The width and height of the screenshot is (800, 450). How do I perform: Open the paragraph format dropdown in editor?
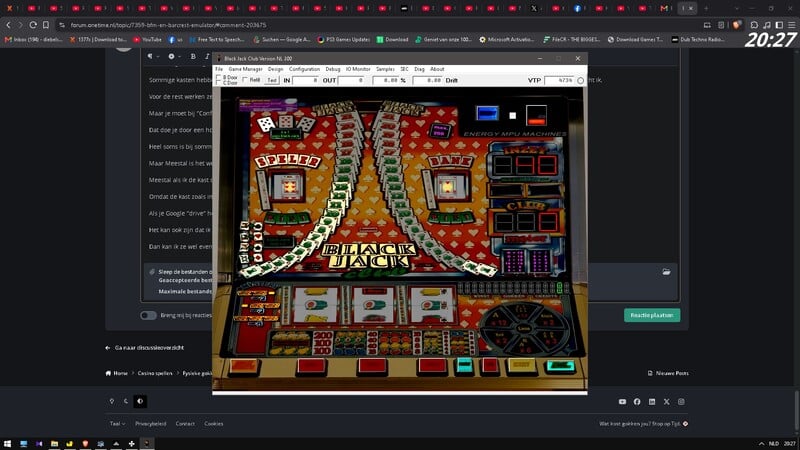[x=153, y=56]
